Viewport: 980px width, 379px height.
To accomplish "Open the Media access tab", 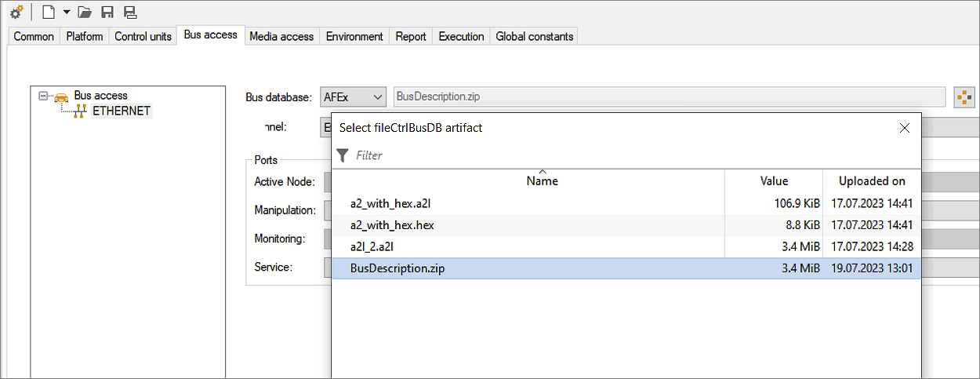I will (x=281, y=36).
